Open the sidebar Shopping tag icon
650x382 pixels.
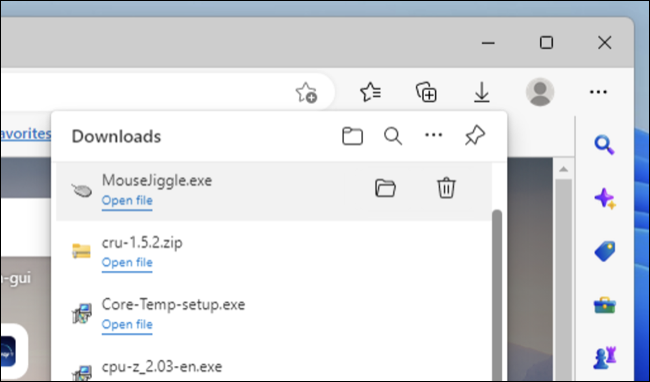point(605,251)
